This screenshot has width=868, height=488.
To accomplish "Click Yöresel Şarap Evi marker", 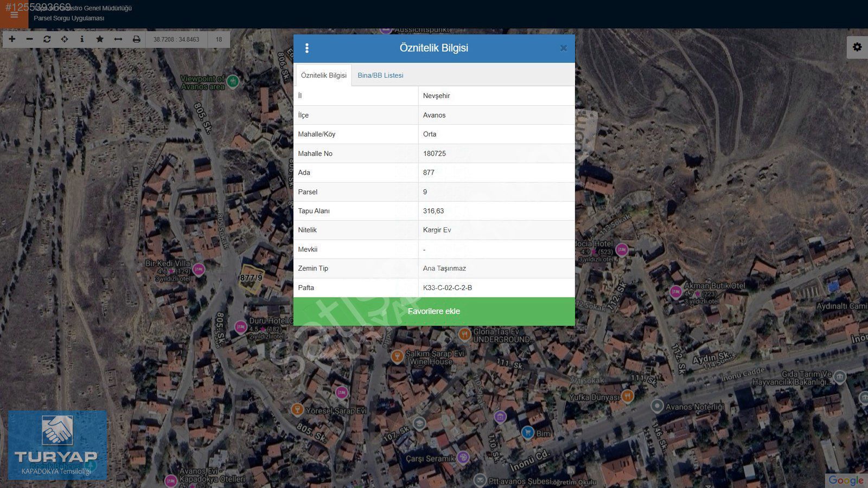I will coord(297,409).
